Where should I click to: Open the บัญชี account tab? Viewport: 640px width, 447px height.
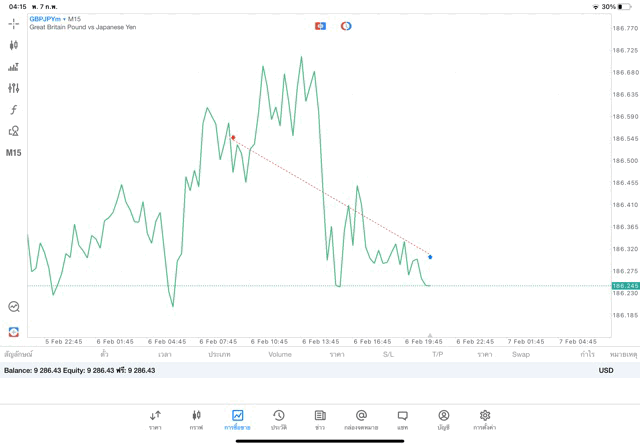[x=443, y=419]
